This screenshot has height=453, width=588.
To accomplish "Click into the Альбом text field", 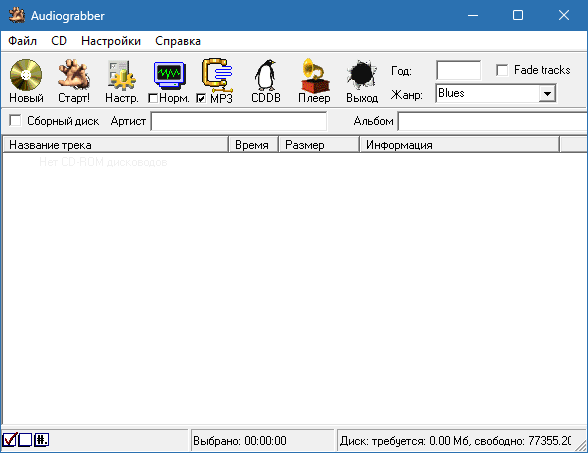I will [x=493, y=121].
